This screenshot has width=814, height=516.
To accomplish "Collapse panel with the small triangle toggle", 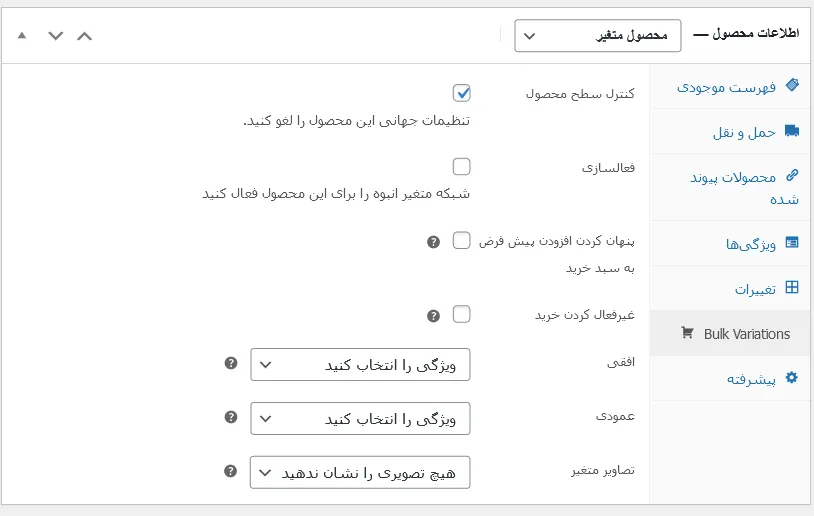I will click(x=22, y=35).
